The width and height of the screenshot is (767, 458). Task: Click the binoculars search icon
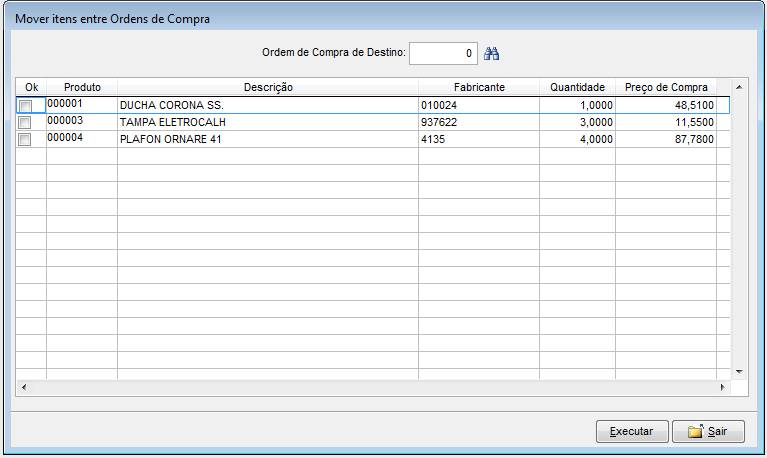click(491, 53)
